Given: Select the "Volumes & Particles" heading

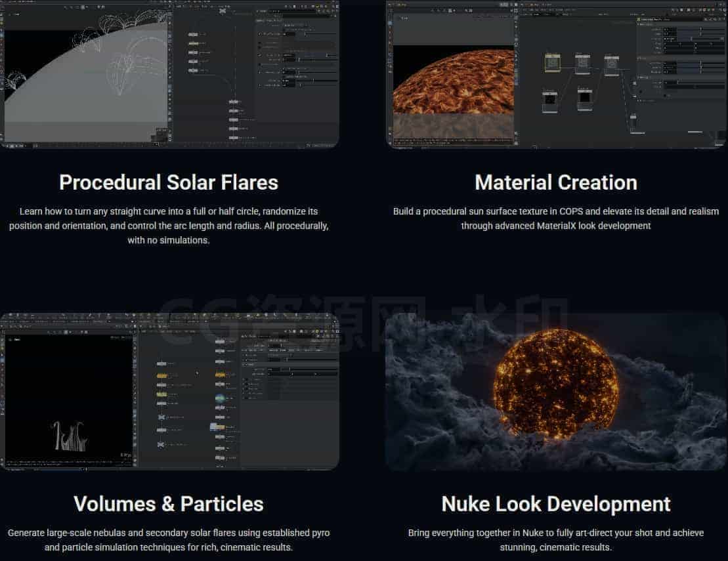Looking at the screenshot, I should tap(169, 504).
